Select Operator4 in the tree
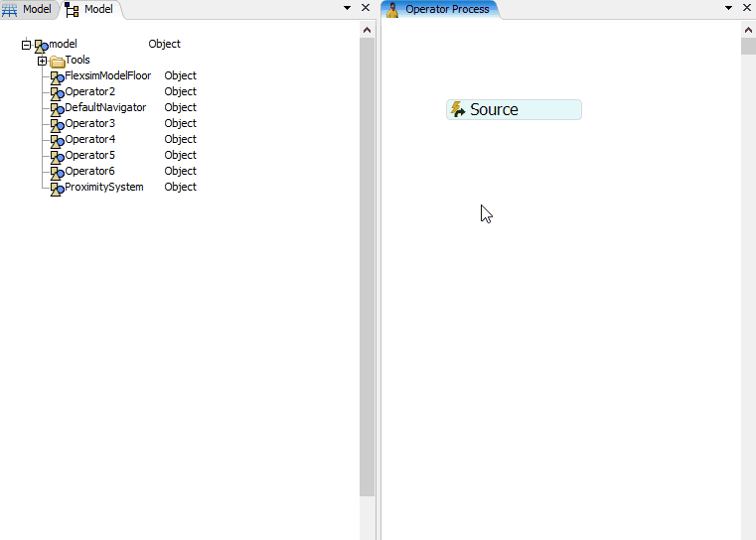756x540 pixels. (x=89, y=140)
